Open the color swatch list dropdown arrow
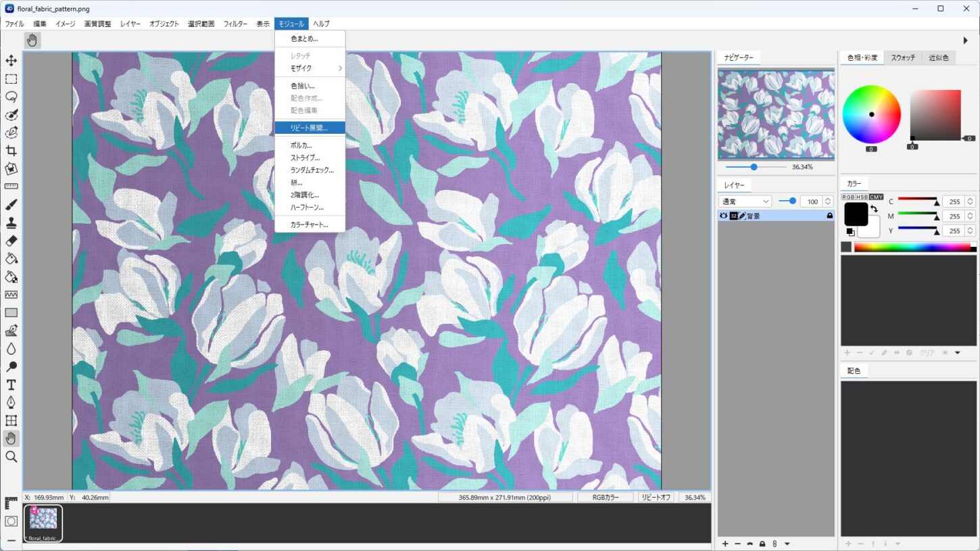980x551 pixels. (958, 353)
